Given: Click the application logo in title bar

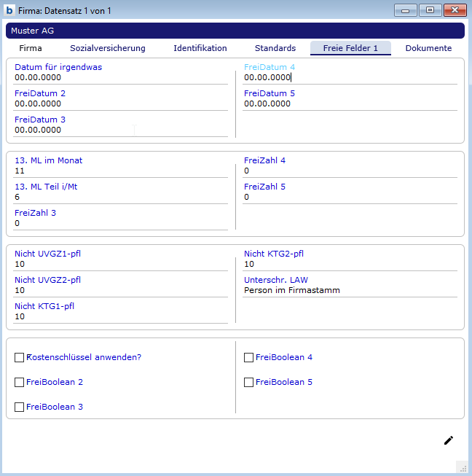Looking at the screenshot, I should point(9,11).
